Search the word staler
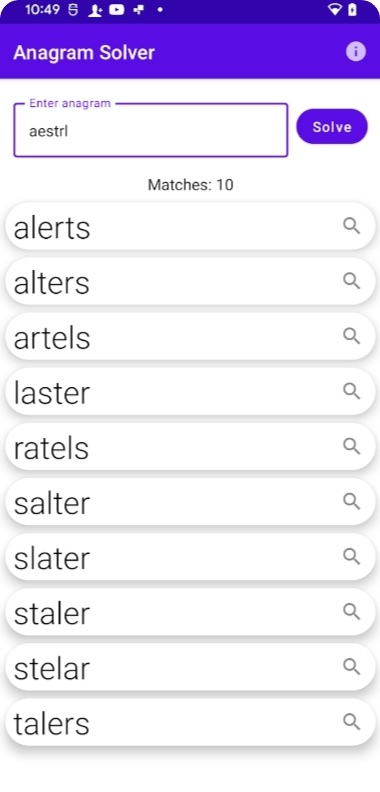Image resolution: width=380 pixels, height=792 pixels. (x=352, y=611)
